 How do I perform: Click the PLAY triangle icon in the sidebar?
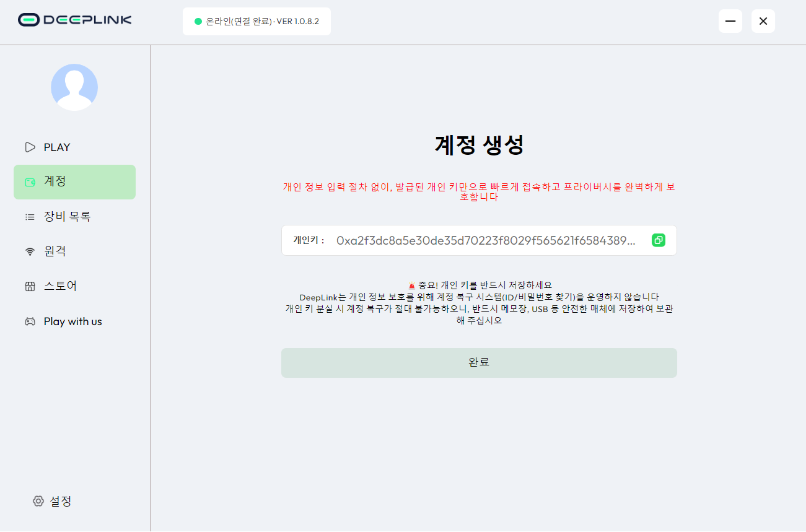pos(30,147)
